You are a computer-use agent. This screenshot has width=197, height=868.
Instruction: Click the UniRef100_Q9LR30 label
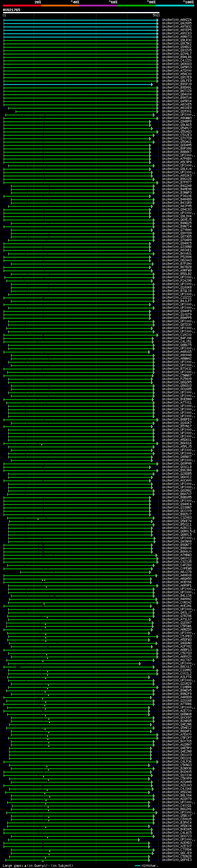[177, 40]
